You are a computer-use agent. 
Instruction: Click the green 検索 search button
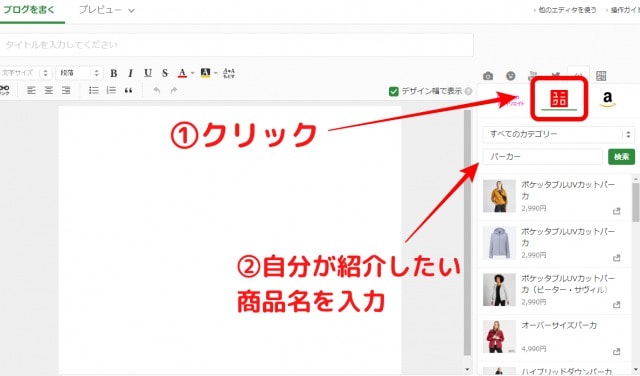click(x=621, y=157)
